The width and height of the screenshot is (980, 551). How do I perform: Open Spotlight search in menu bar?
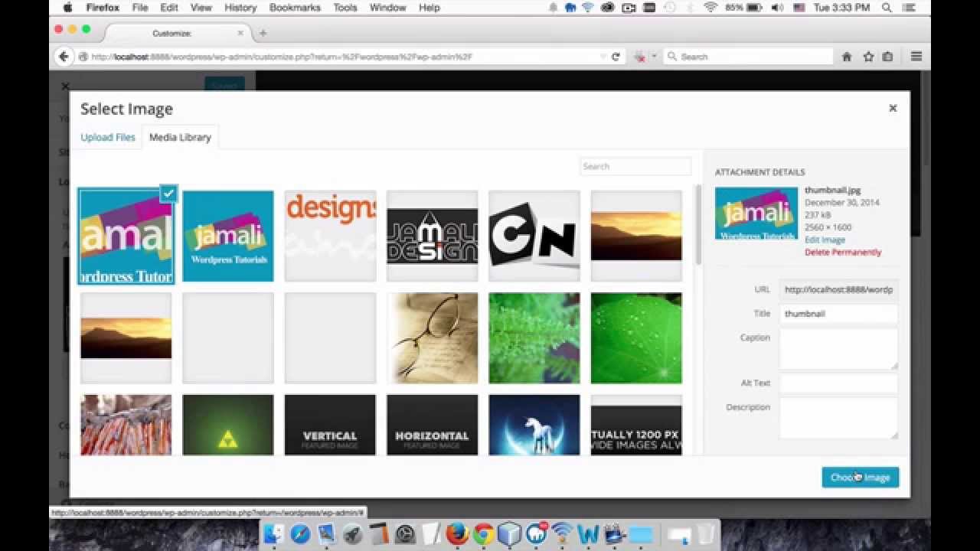tap(887, 8)
